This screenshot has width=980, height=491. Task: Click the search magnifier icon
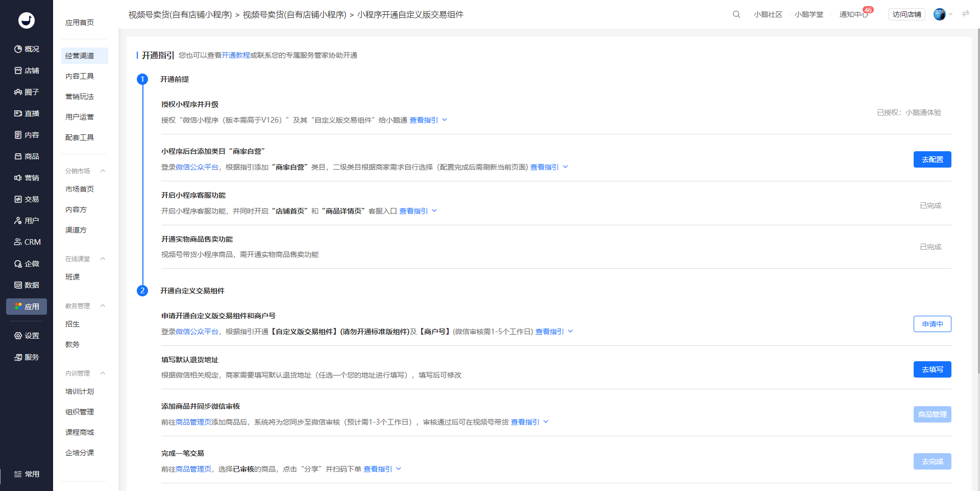pos(736,14)
